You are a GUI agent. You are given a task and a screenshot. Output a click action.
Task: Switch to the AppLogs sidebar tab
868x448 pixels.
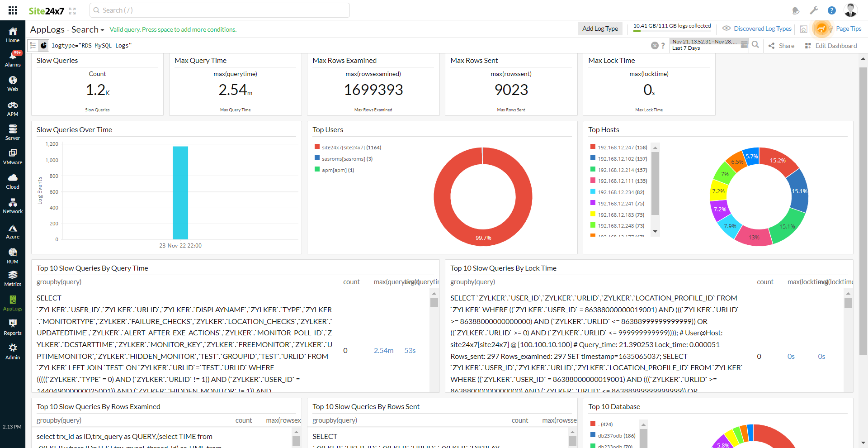tap(12, 302)
